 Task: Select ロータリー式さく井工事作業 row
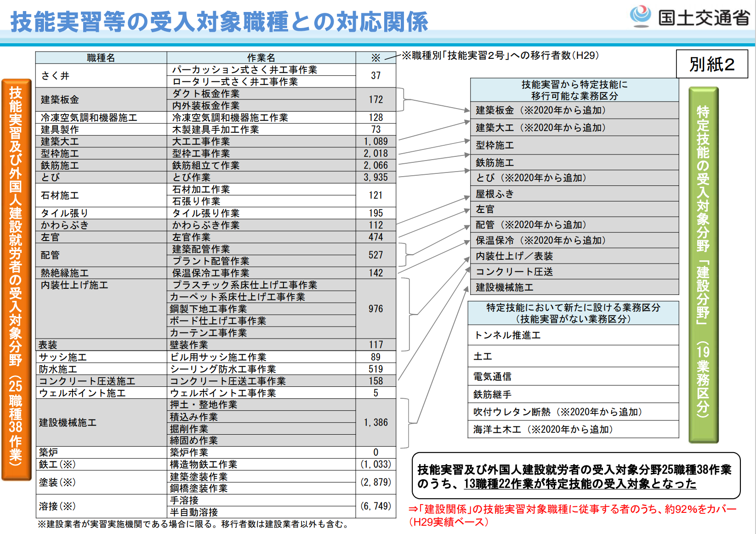261,81
